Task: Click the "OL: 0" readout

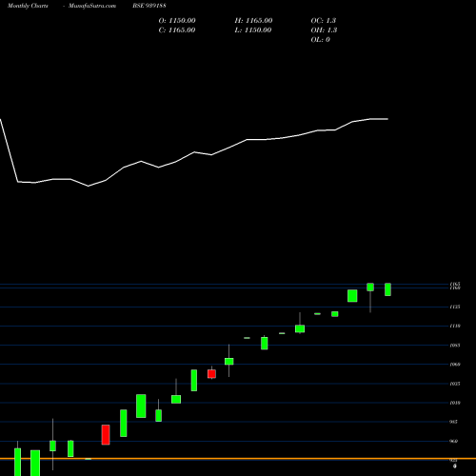Action: click(321, 40)
